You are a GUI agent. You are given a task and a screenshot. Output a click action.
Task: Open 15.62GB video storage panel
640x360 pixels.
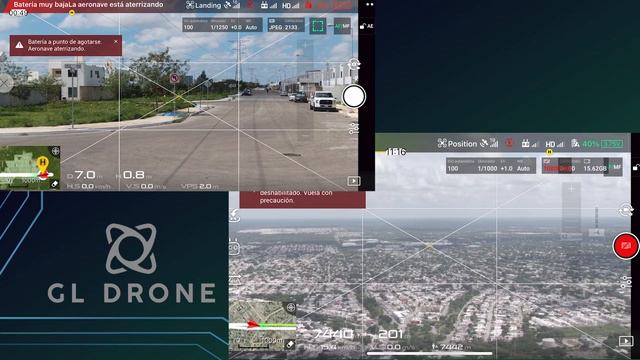[x=574, y=166]
